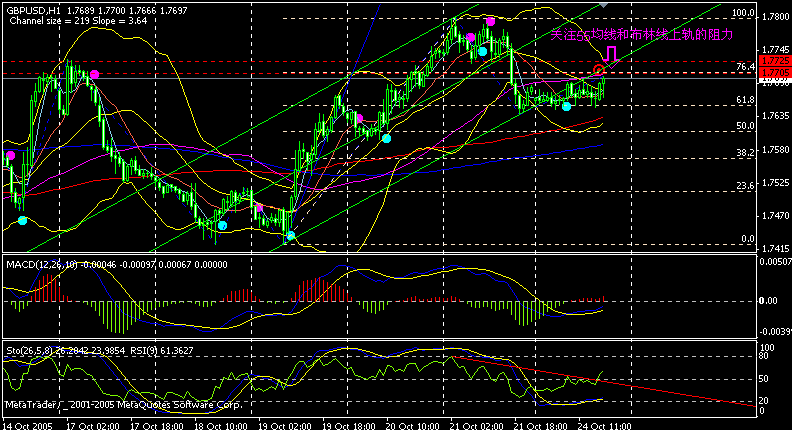Image resolution: width=792 pixels, height=430 pixels.
Task: Select the "Channel size = 219 Slope = 3.64" label
Action: [x=78, y=21]
